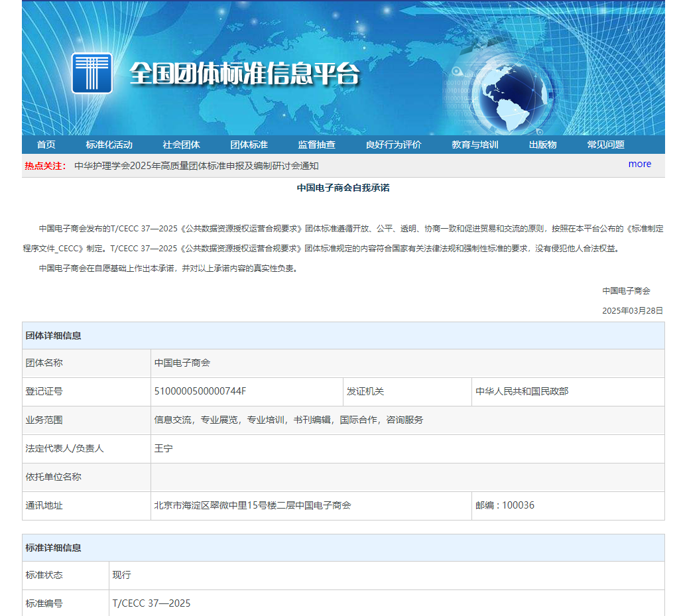The width and height of the screenshot is (679, 616).
Task: Click the more link for hot topics
Action: tap(640, 164)
